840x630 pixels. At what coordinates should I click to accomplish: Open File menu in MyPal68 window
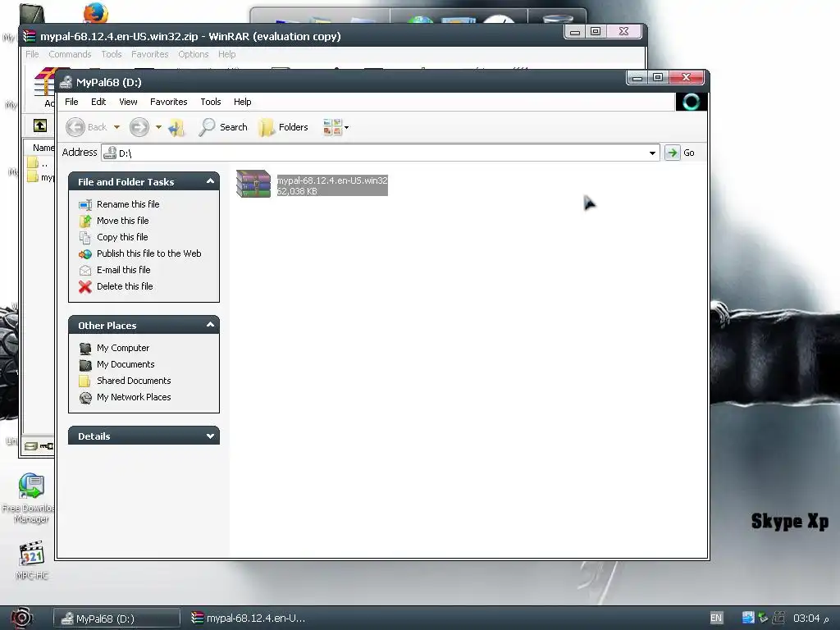click(x=71, y=102)
